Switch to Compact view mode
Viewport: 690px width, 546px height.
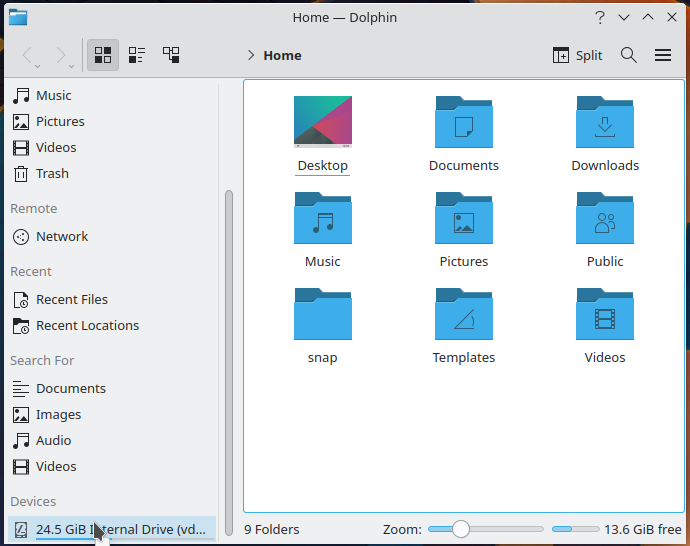pos(137,55)
